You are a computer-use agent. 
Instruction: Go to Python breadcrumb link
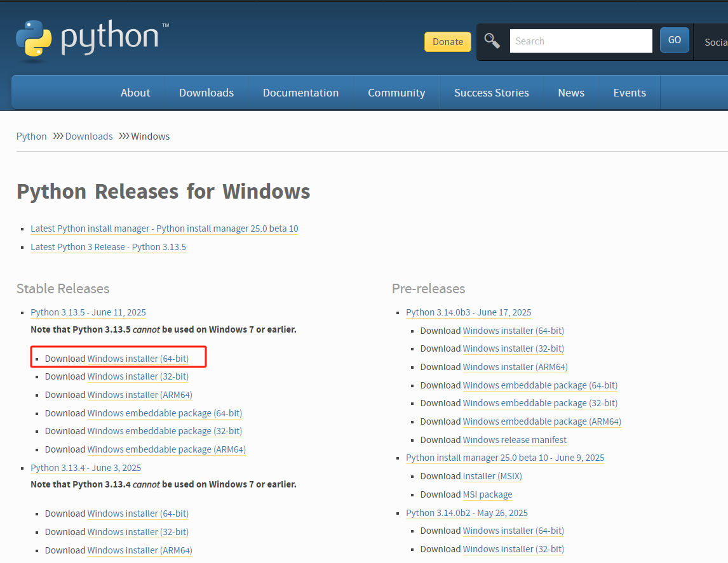32,136
